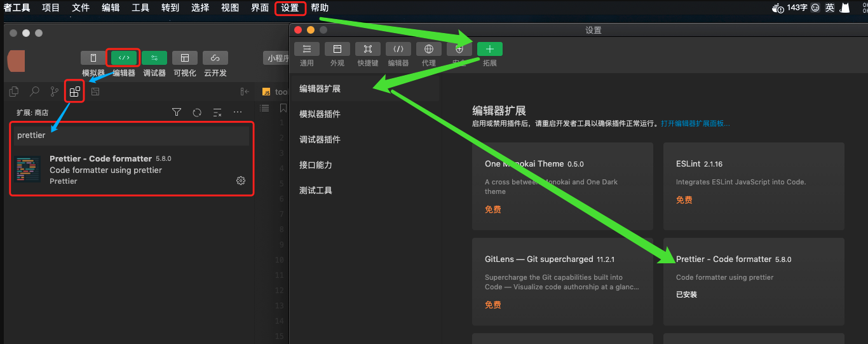Click the smiley face menu bar icon
This screenshot has width=868, height=344.
815,8
